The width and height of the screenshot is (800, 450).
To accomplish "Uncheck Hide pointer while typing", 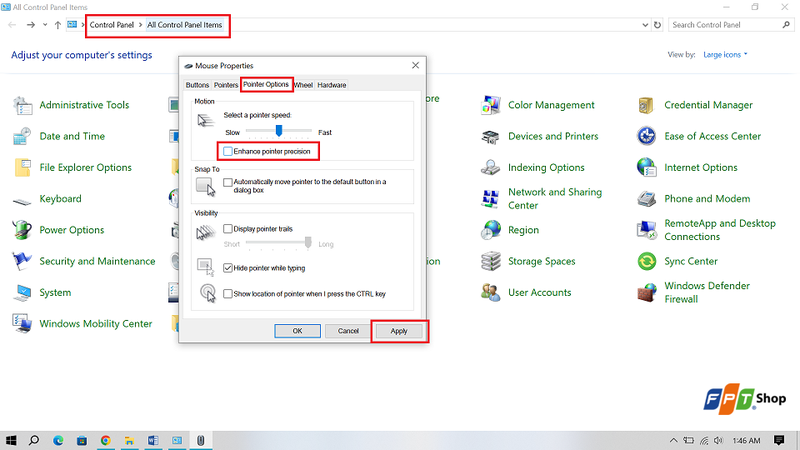I will (x=228, y=268).
